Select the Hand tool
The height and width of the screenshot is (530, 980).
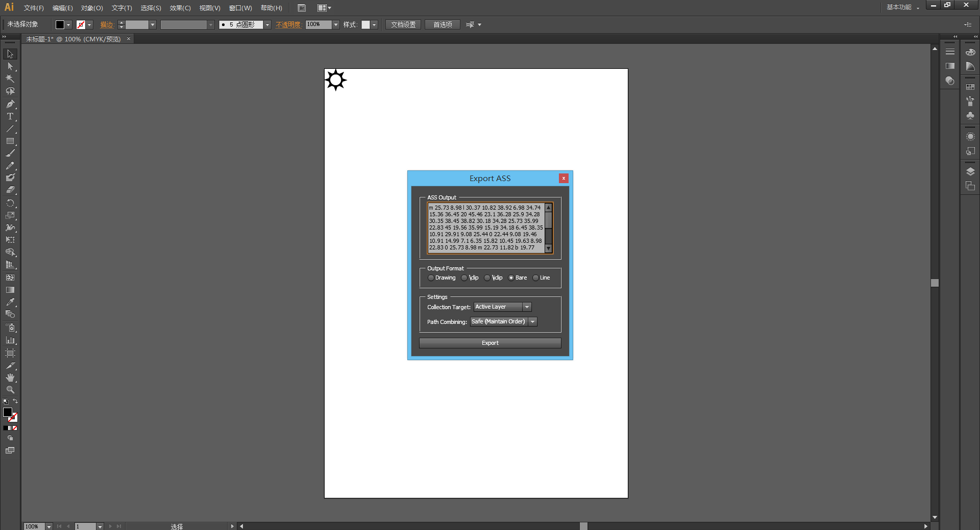click(x=10, y=377)
